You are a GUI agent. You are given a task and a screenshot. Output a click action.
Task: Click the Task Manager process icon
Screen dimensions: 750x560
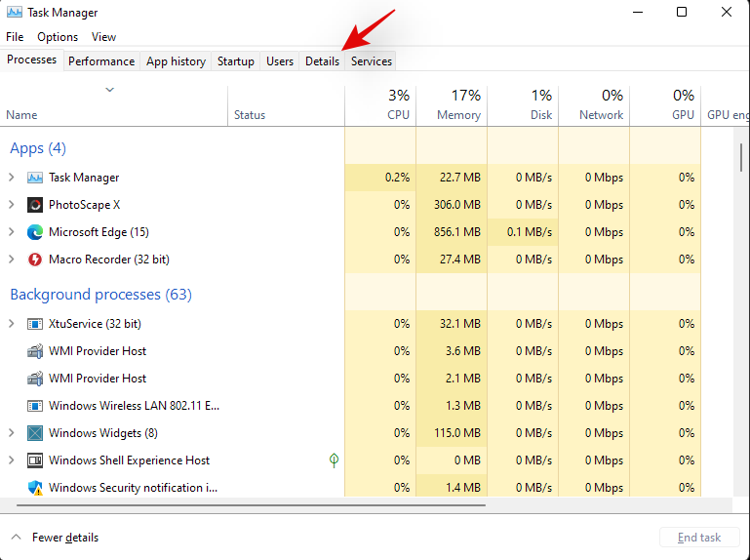click(x=35, y=178)
